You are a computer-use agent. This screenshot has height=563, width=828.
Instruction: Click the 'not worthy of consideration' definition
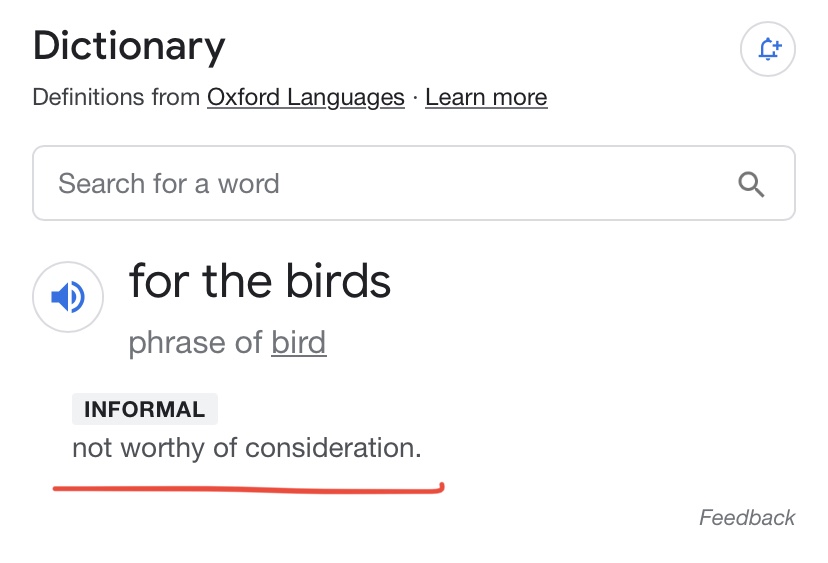(246, 448)
